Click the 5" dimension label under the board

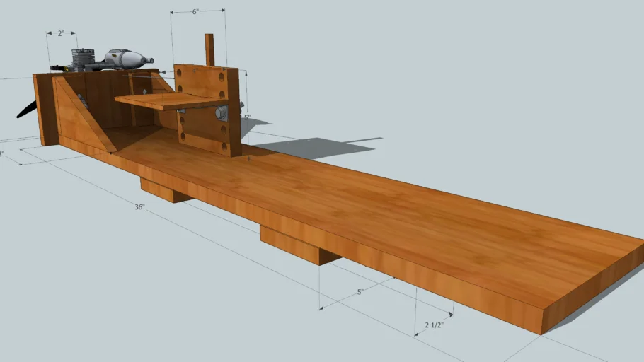click(x=360, y=291)
